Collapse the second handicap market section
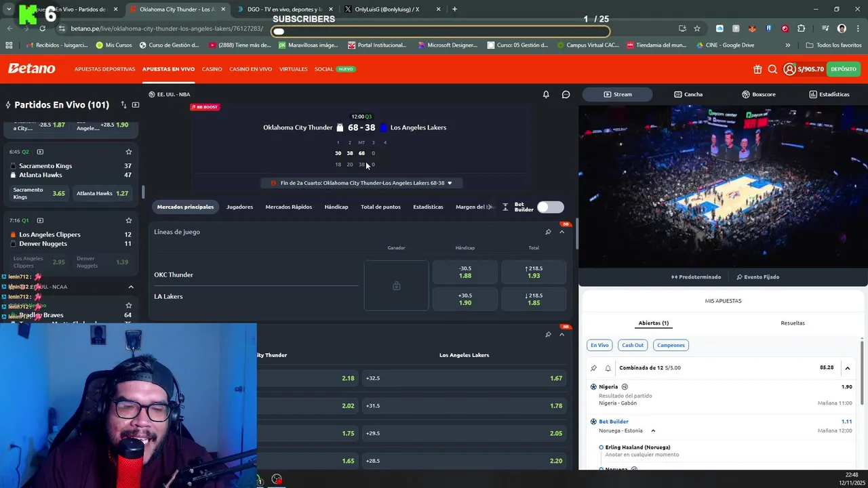The height and width of the screenshot is (488, 868). [561, 334]
